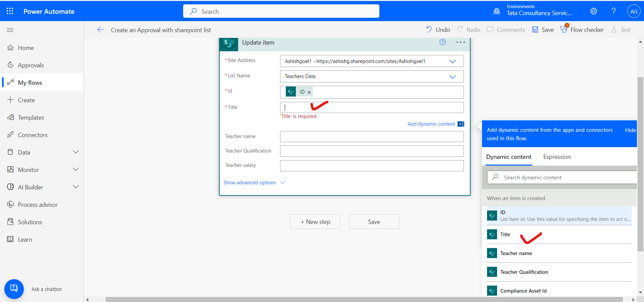The width and height of the screenshot is (644, 302).
Task: Click the settings gear icon
Action: [594, 11]
